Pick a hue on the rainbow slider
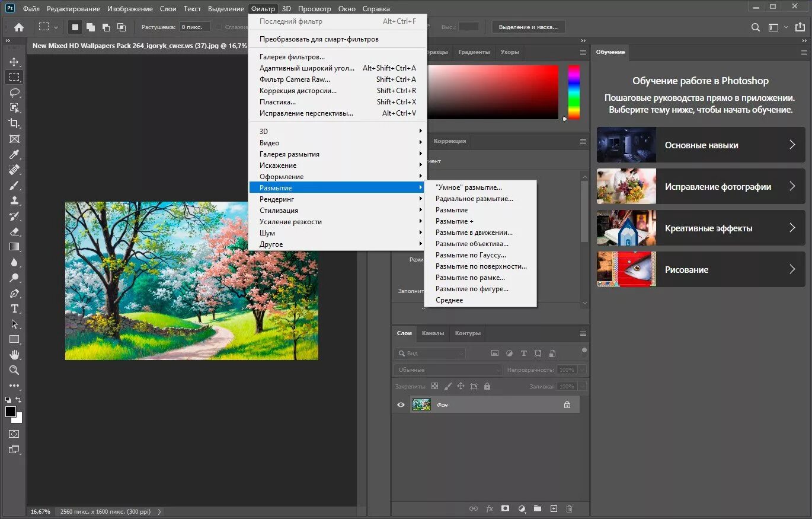This screenshot has width=812, height=519. tap(574, 92)
